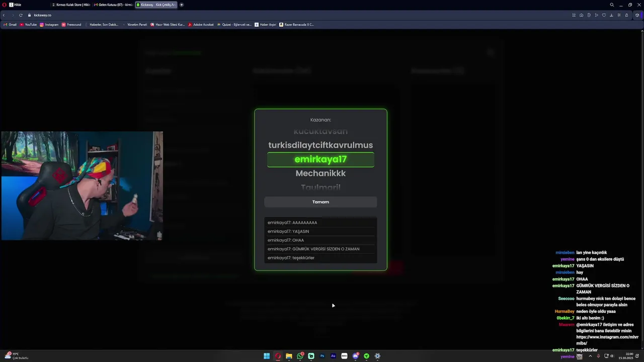The image size is (644, 362).
Task: Open Adobe Audition from taskbar
Action: pyautogui.click(x=333, y=356)
